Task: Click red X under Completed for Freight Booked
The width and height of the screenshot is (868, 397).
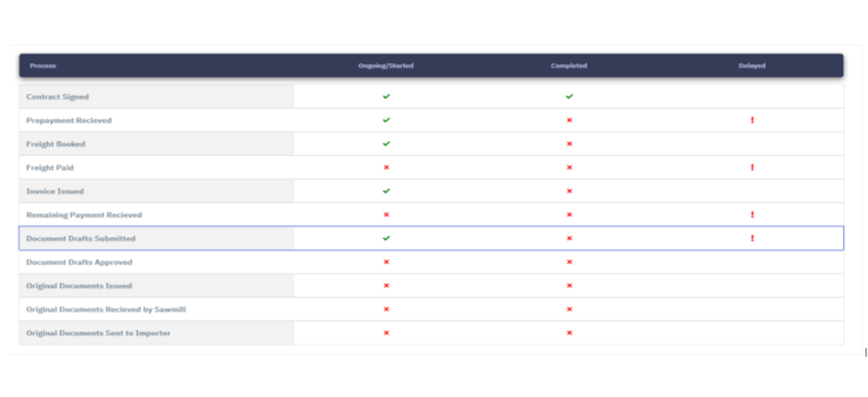Action: (569, 144)
